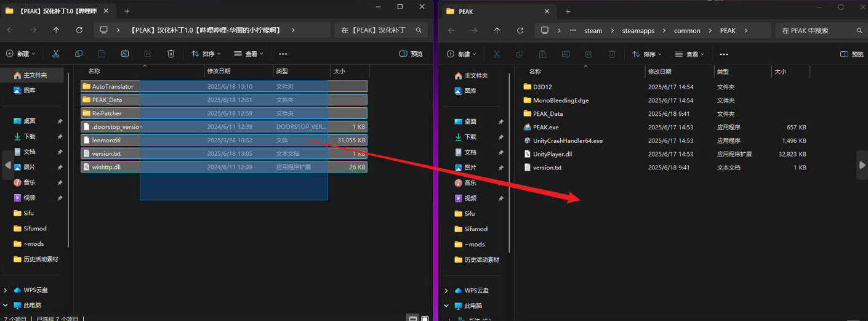Click Back arrow in left Explorer window
The width and height of the screenshot is (868, 321).
[10, 30]
